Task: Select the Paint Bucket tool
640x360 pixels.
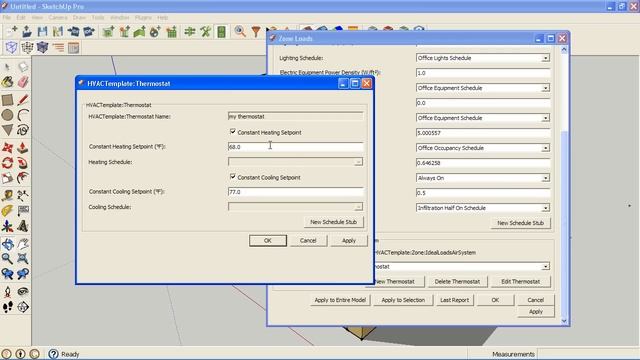Action: [7, 82]
